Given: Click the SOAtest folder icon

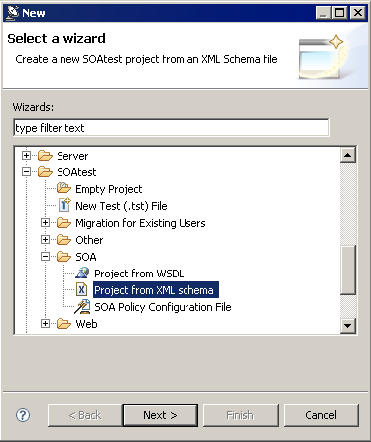Looking at the screenshot, I should coord(45,172).
